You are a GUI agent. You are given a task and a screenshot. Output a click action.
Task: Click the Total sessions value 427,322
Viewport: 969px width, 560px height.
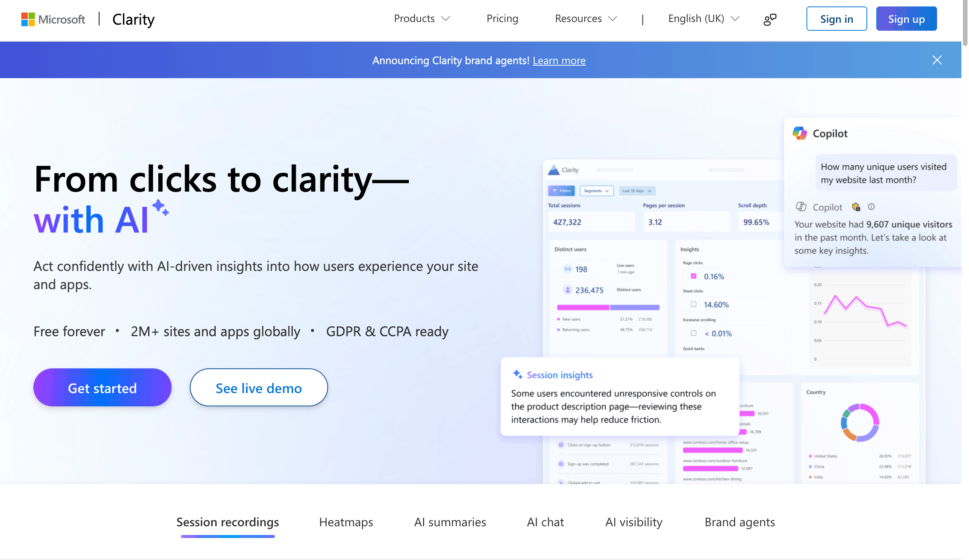click(567, 222)
